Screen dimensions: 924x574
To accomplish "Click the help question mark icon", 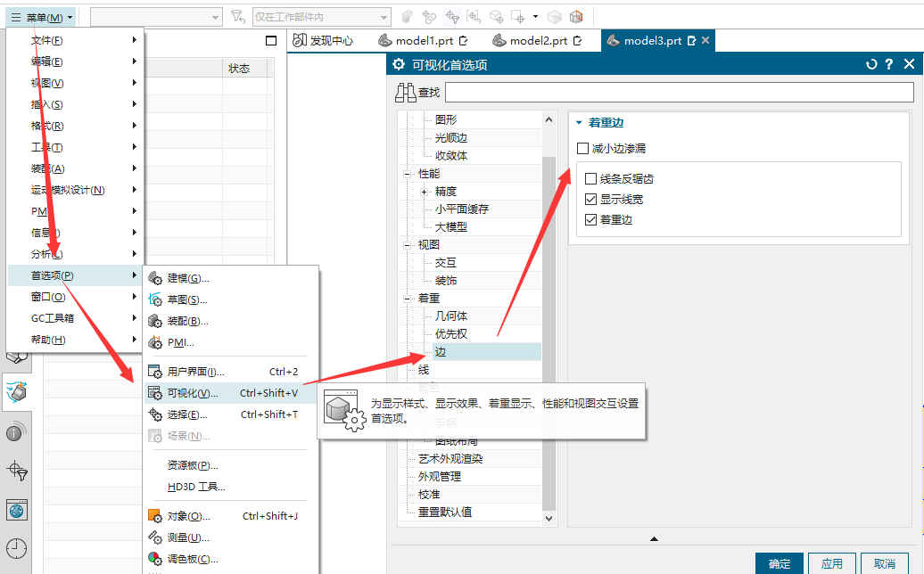I will point(889,64).
